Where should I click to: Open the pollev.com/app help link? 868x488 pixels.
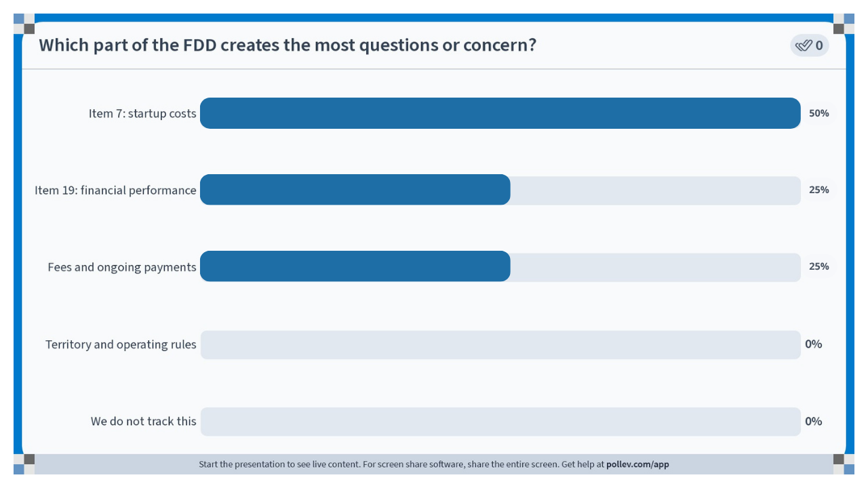point(637,464)
